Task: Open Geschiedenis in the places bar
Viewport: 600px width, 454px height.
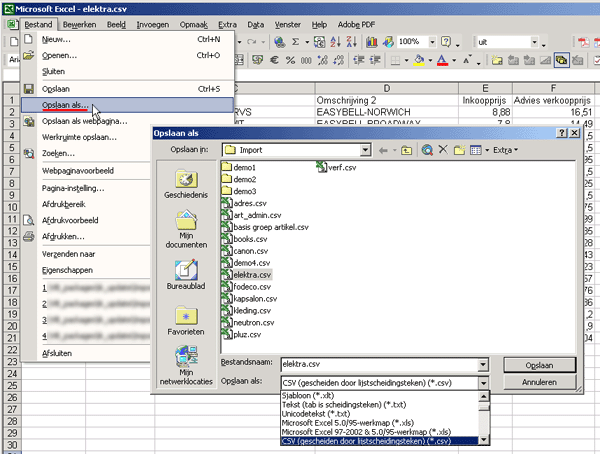Action: tap(184, 185)
